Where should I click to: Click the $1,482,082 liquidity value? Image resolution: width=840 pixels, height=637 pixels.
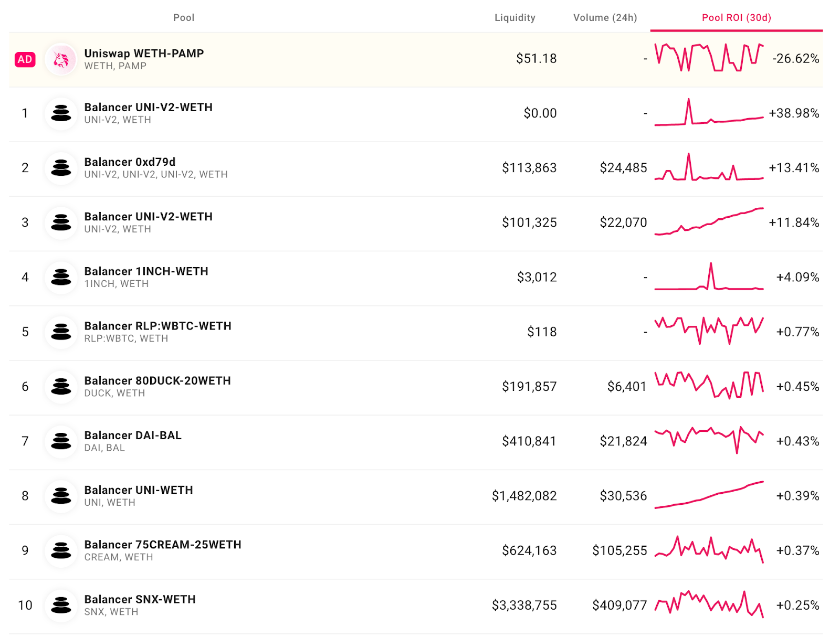coord(524,496)
